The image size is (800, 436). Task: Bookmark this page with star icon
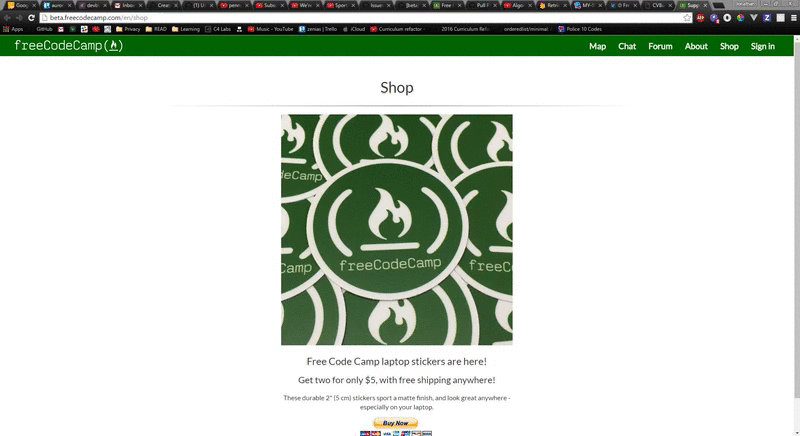[x=687, y=17]
